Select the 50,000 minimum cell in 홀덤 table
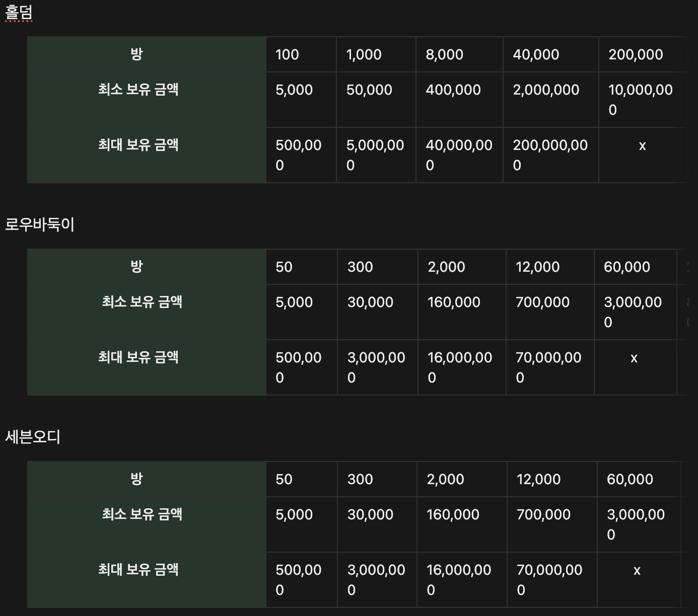 [x=369, y=90]
